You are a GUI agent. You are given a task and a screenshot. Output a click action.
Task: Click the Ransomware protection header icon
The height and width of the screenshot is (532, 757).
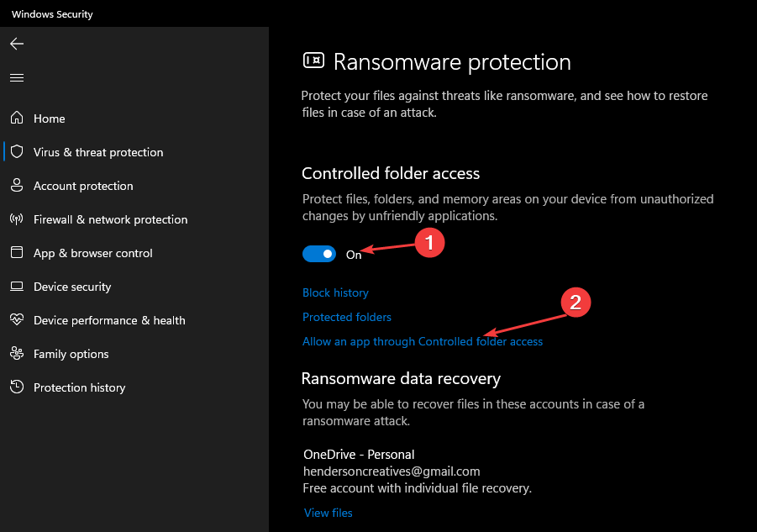click(x=314, y=61)
